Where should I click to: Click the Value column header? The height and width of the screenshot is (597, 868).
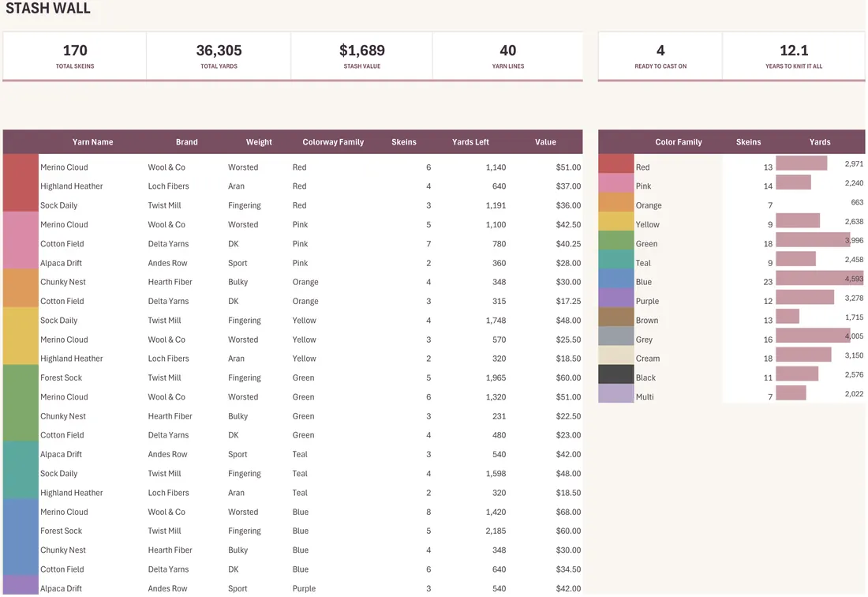[x=545, y=142]
